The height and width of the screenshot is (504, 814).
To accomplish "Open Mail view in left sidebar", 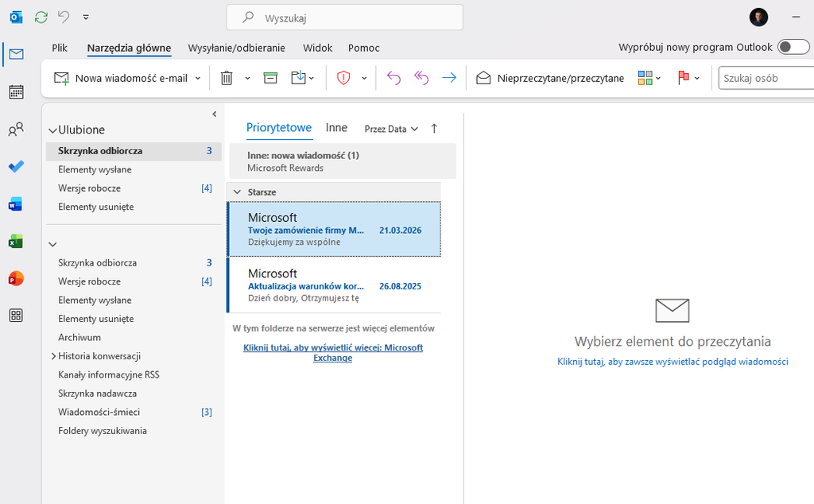I will pos(16,54).
